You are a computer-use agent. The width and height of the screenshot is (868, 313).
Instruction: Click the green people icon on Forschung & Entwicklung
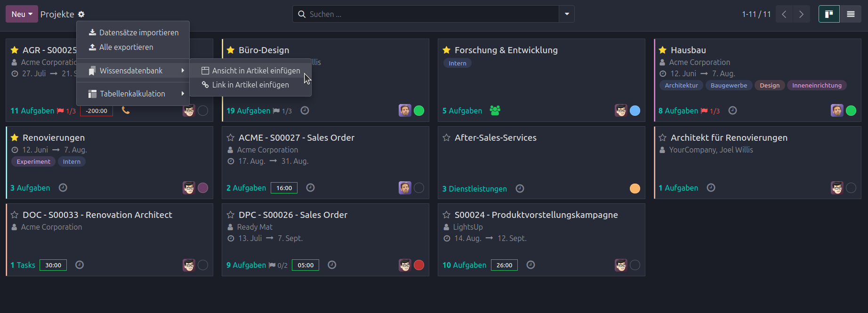[x=495, y=111]
